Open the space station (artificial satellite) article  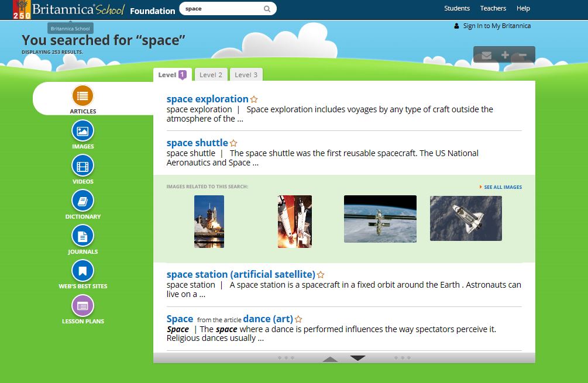pos(240,274)
